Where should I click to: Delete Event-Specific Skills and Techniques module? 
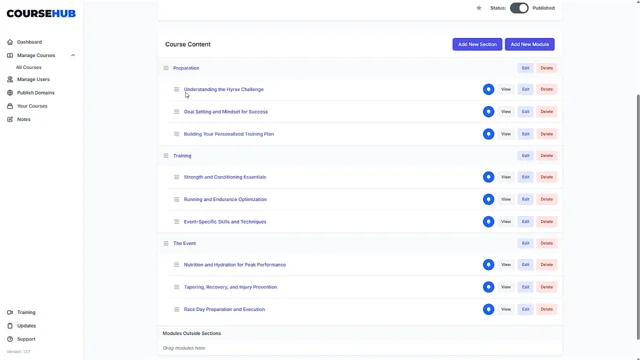click(x=547, y=222)
